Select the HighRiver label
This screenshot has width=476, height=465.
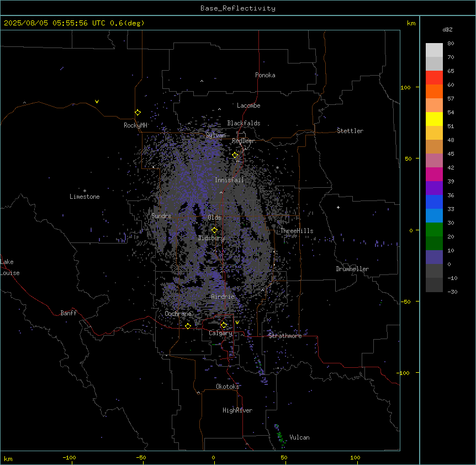pos(237,410)
